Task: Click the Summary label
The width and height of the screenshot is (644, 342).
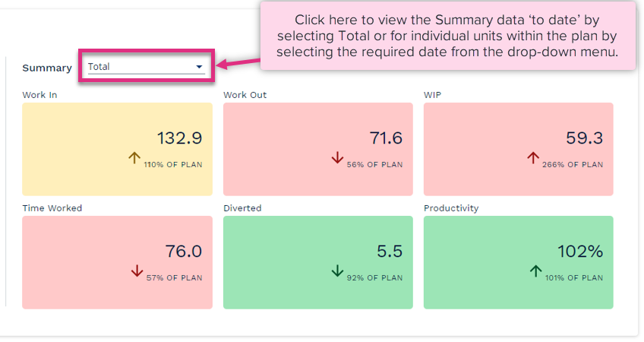Action: pyautogui.click(x=47, y=68)
